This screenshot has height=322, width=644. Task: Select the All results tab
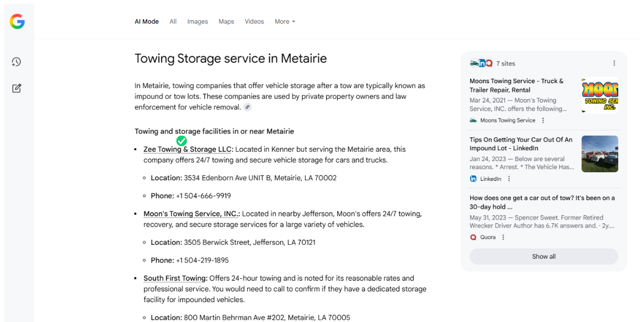point(173,21)
